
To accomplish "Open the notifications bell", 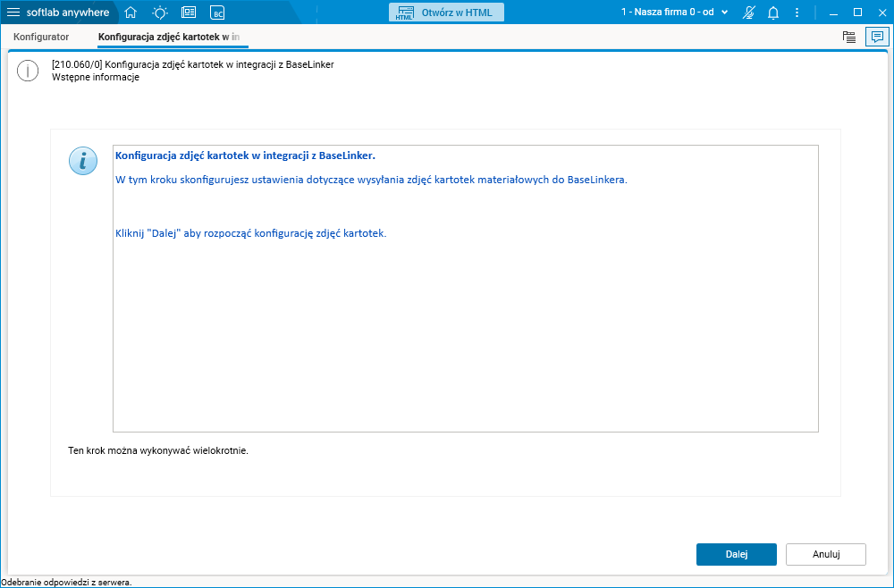I will click(773, 13).
